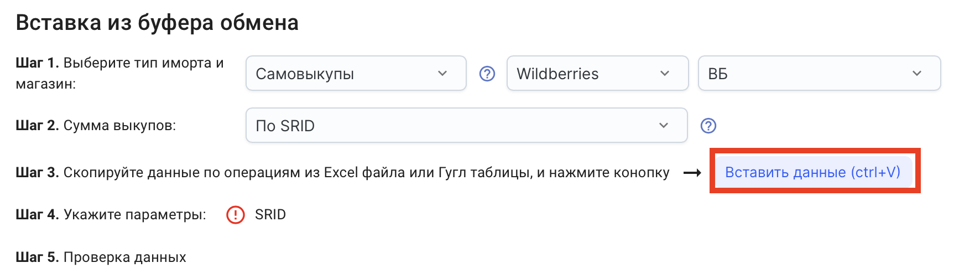Image resolution: width=980 pixels, height=278 pixels.
Task: Click the Шаг 2. Сумма выкупов label
Action: [x=96, y=126]
